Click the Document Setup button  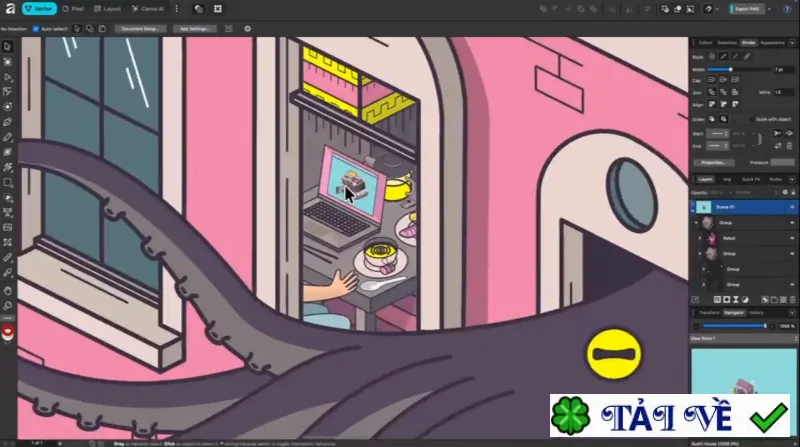[x=140, y=29]
